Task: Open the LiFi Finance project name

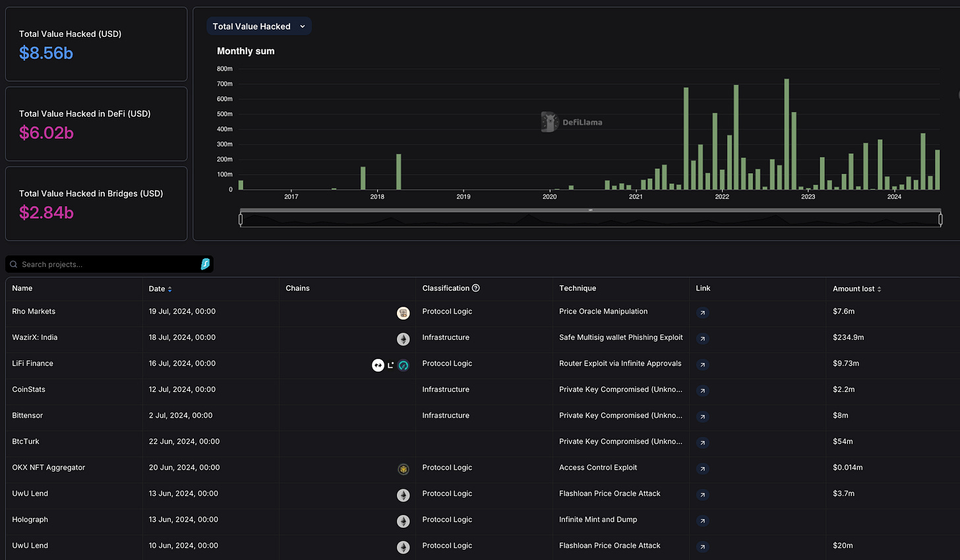Action: pyautogui.click(x=32, y=363)
